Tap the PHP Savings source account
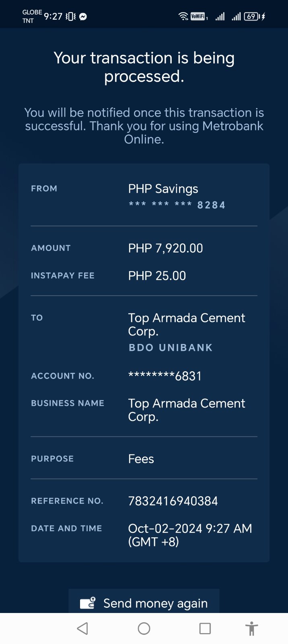The width and height of the screenshot is (288, 644). point(163,189)
